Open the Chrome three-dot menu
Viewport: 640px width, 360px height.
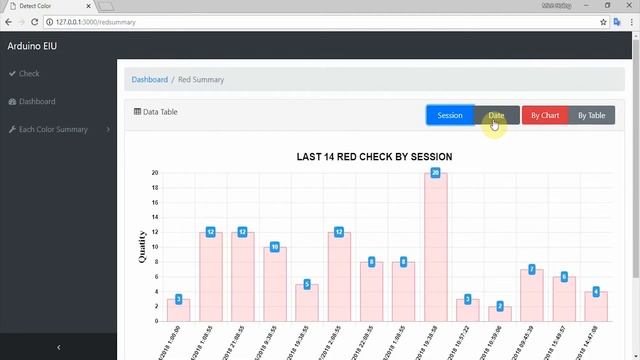(x=631, y=22)
